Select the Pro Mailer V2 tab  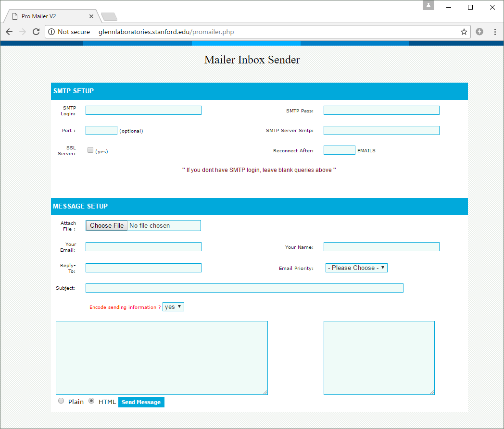pyautogui.click(x=51, y=16)
